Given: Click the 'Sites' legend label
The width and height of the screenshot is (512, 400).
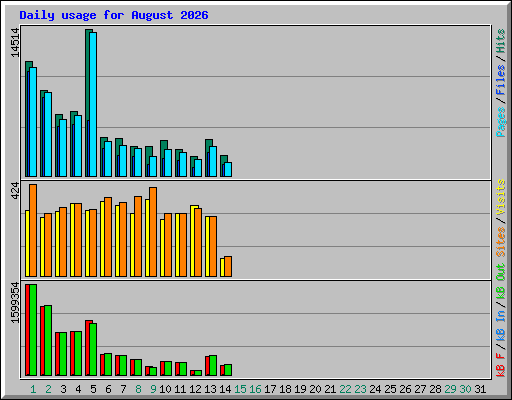Looking at the screenshot, I should tap(501, 242).
